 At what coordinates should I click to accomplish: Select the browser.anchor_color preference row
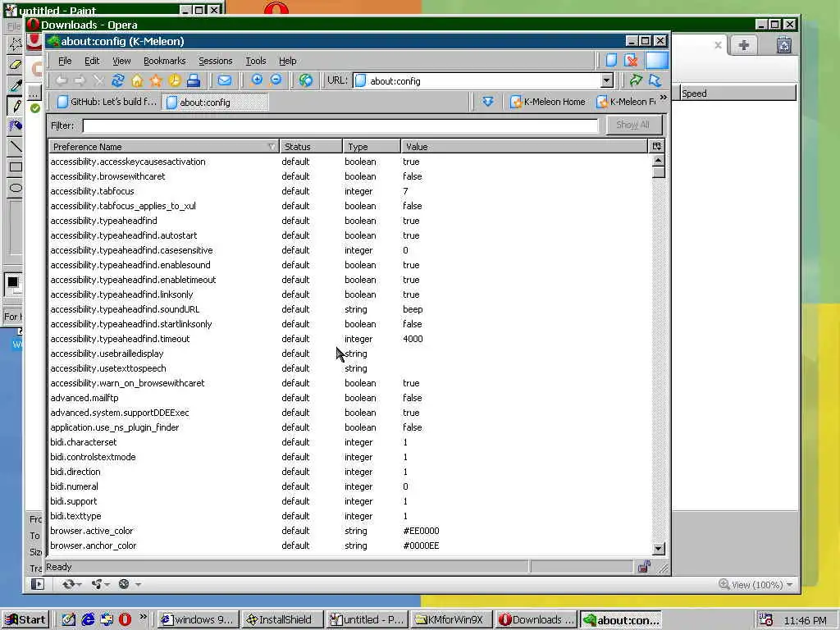[350, 546]
